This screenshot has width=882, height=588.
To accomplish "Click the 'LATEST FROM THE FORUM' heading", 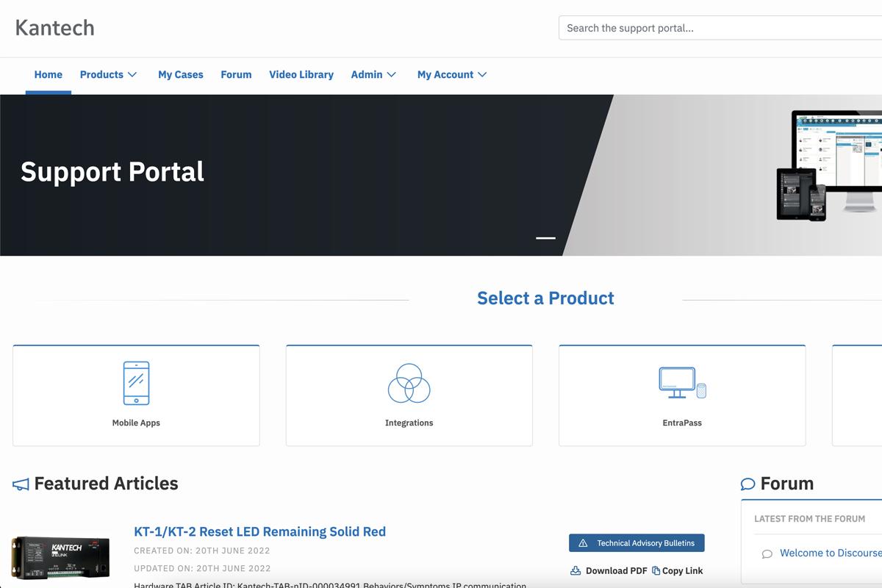I will click(809, 518).
